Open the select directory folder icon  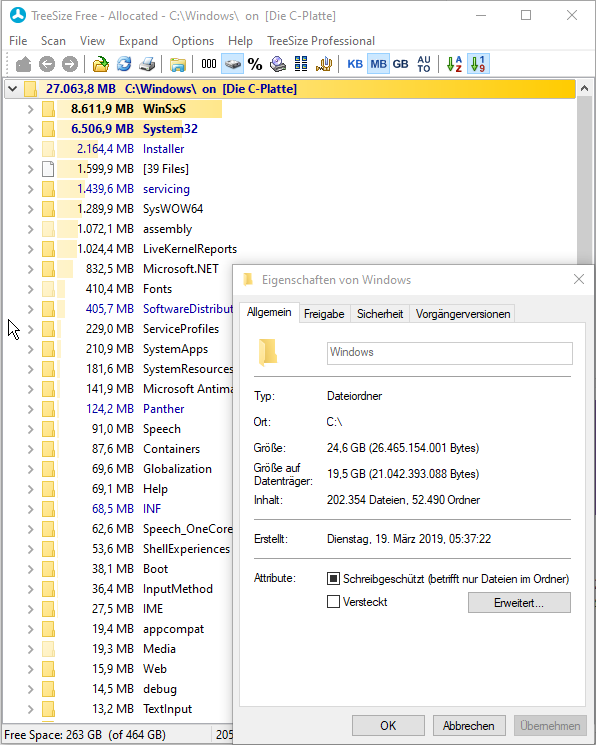[100, 64]
